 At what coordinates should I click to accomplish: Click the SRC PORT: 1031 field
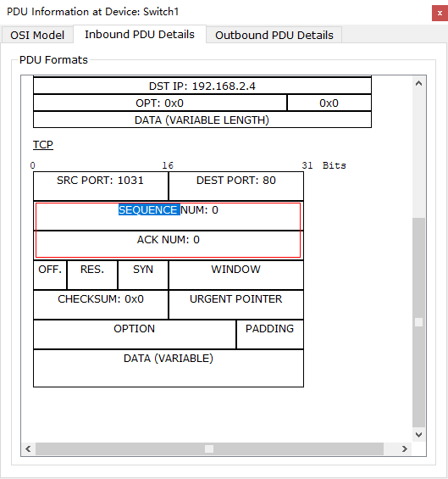pos(101,186)
